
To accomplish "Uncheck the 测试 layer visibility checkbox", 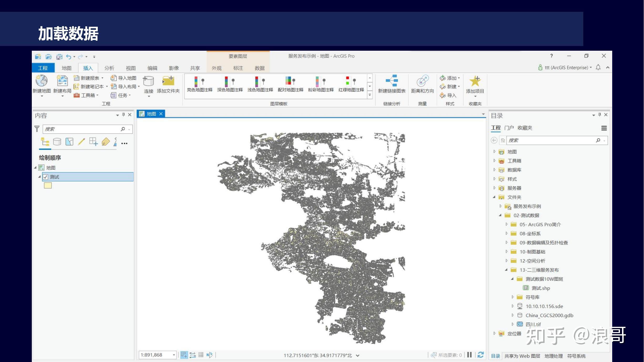I will pos(45,177).
